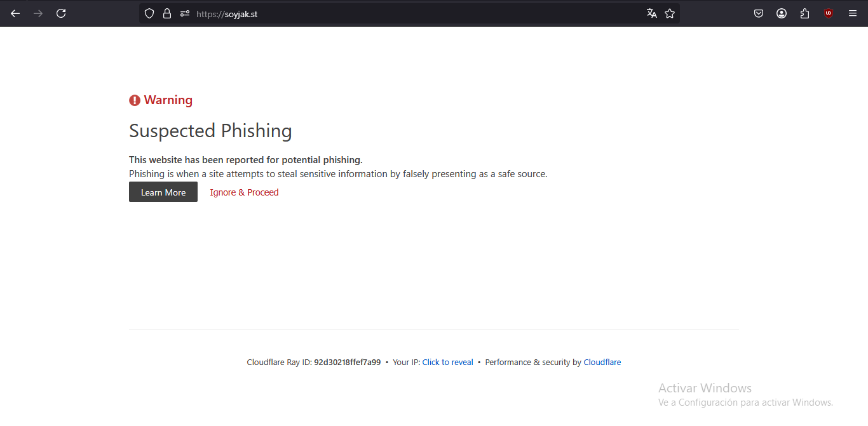The image size is (868, 426).
Task: Open the Firefox hamburger application menu
Action: click(853, 13)
